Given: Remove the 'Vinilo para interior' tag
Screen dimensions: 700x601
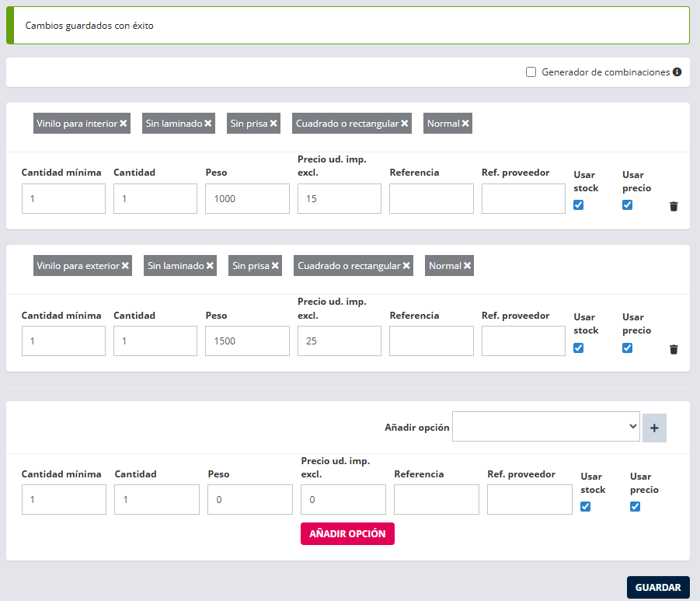Looking at the screenshot, I should (124, 124).
